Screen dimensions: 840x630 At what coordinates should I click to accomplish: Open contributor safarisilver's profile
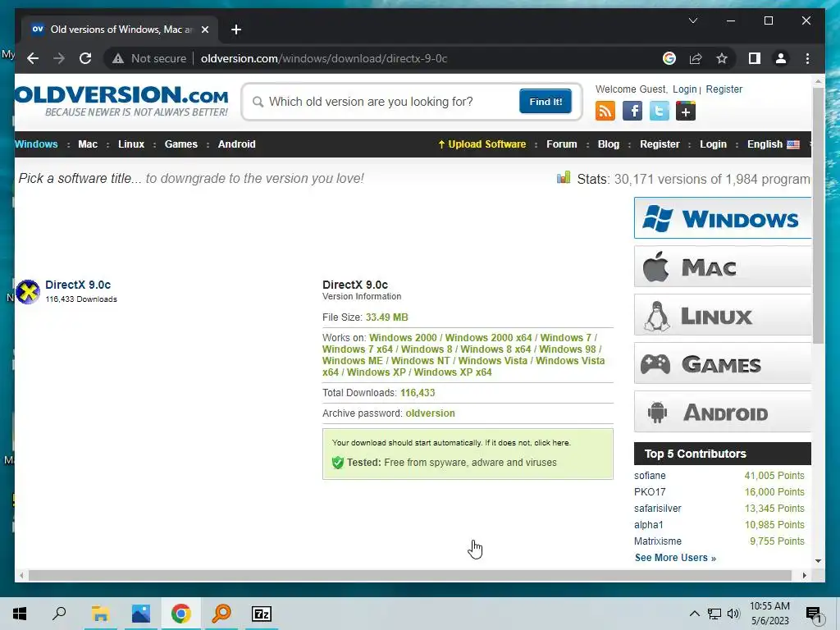coord(658,509)
